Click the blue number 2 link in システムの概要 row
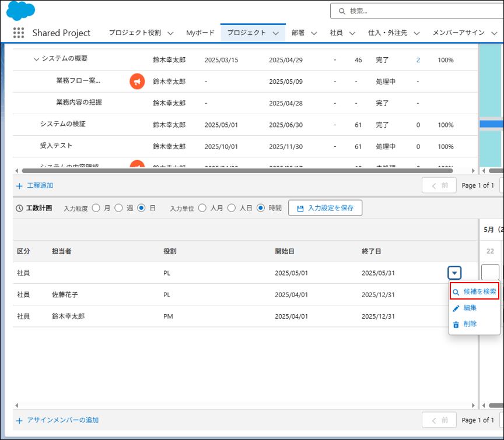Viewport: 504px width, 440px height. point(418,60)
